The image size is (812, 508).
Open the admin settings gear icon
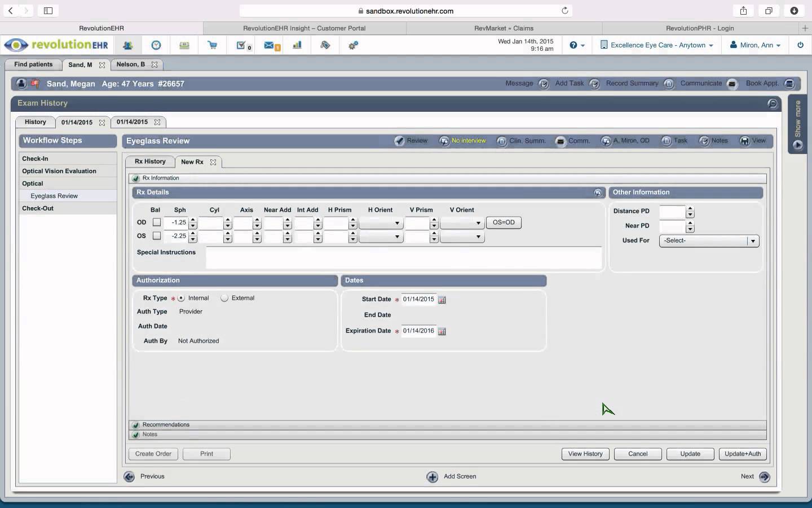(x=354, y=45)
